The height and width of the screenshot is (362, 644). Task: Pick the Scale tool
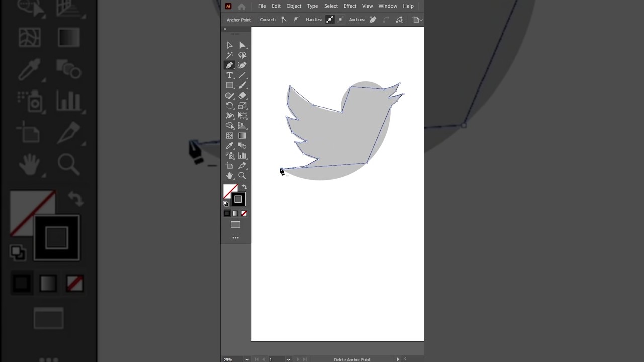pyautogui.click(x=242, y=106)
